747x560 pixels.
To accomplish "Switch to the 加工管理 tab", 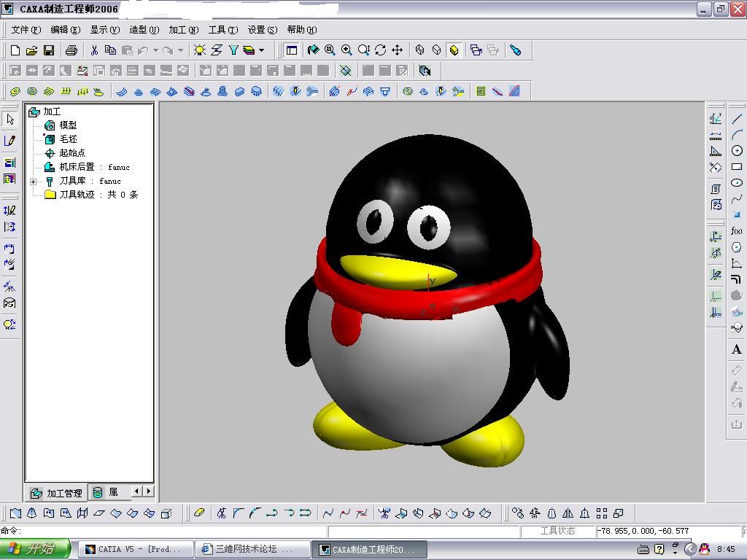I will [57, 494].
